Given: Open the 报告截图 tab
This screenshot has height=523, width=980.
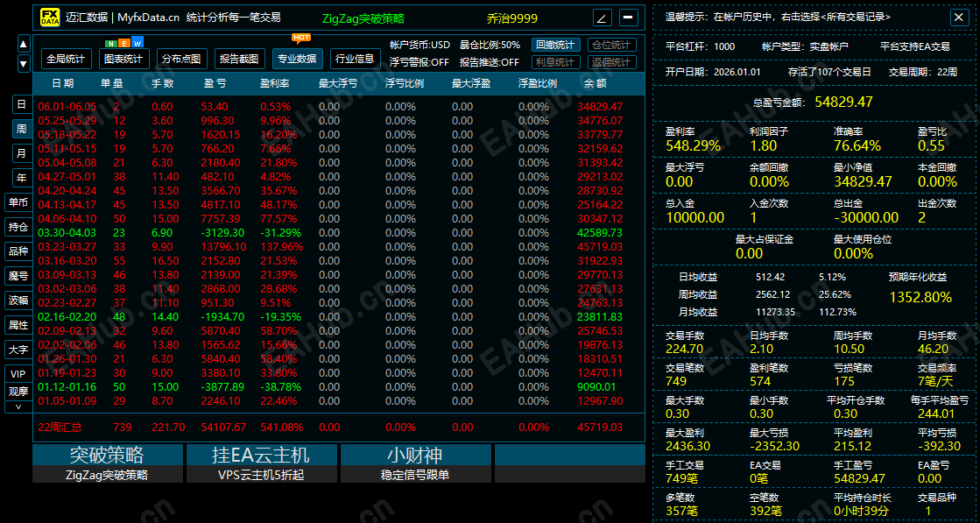Looking at the screenshot, I should tap(239, 60).
